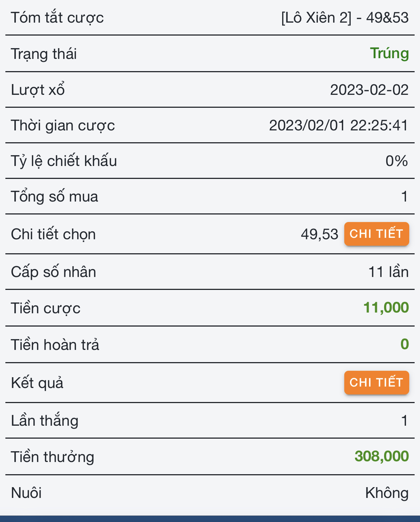
Task: Select the green 11,000 bet amount
Action: [x=386, y=308]
